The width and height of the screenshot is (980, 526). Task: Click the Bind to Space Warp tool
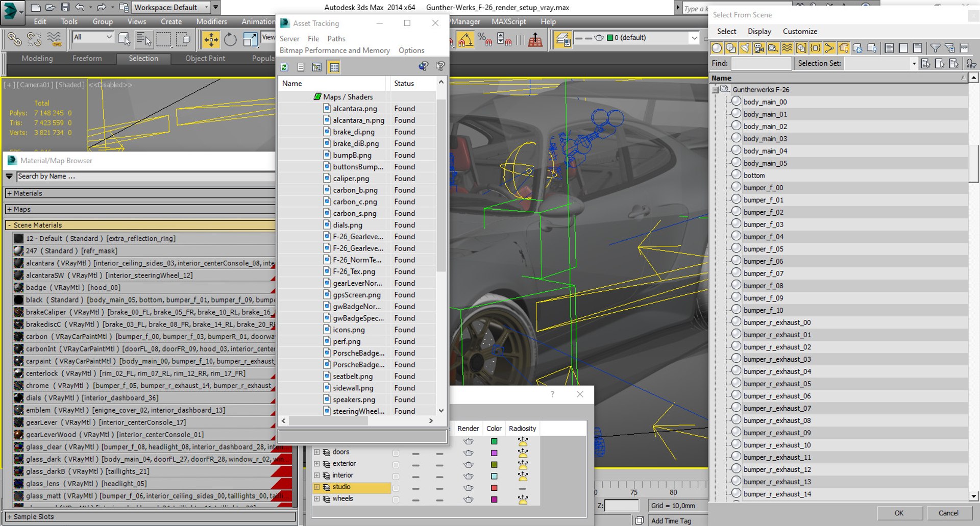coord(54,39)
